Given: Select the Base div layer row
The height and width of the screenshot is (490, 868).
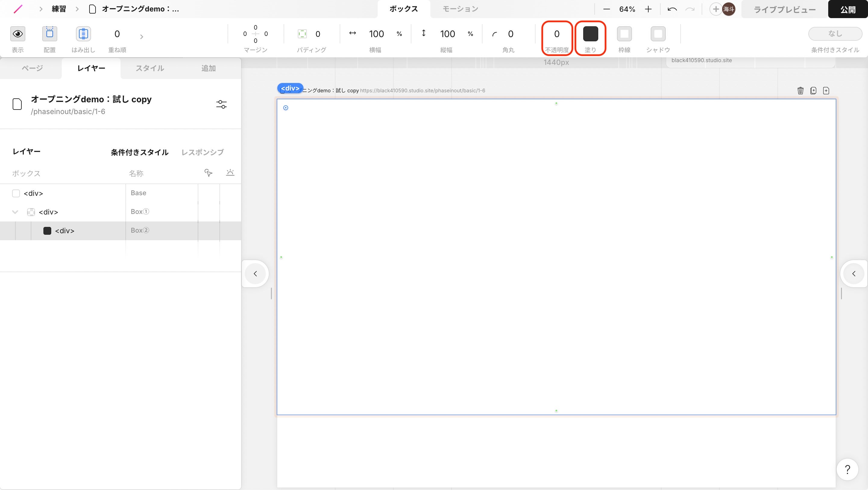Looking at the screenshot, I should (33, 193).
